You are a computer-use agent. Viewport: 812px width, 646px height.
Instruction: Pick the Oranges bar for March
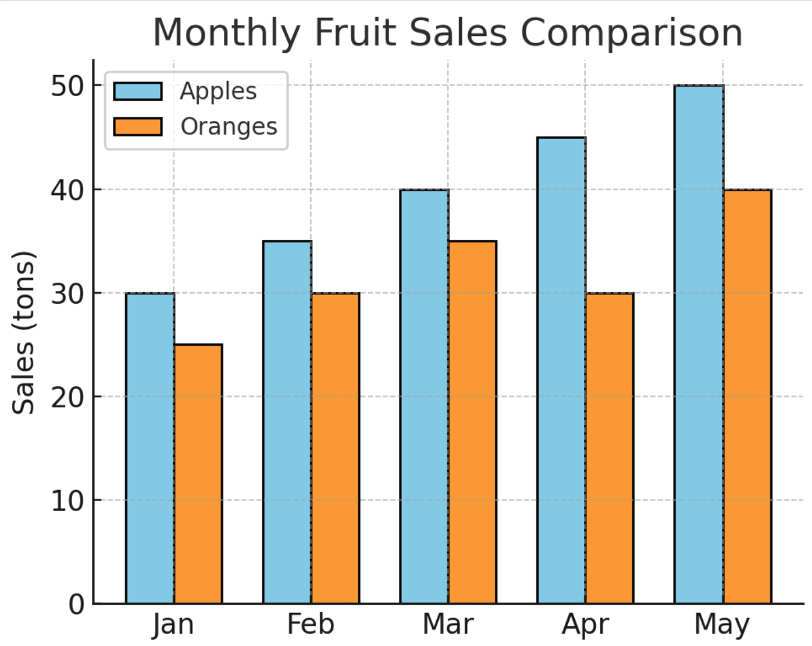pyautogui.click(x=472, y=422)
